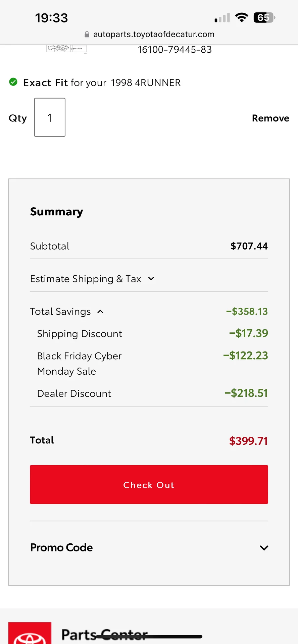Tap the Wi-Fi status icon
This screenshot has width=298, height=644.
tap(242, 17)
